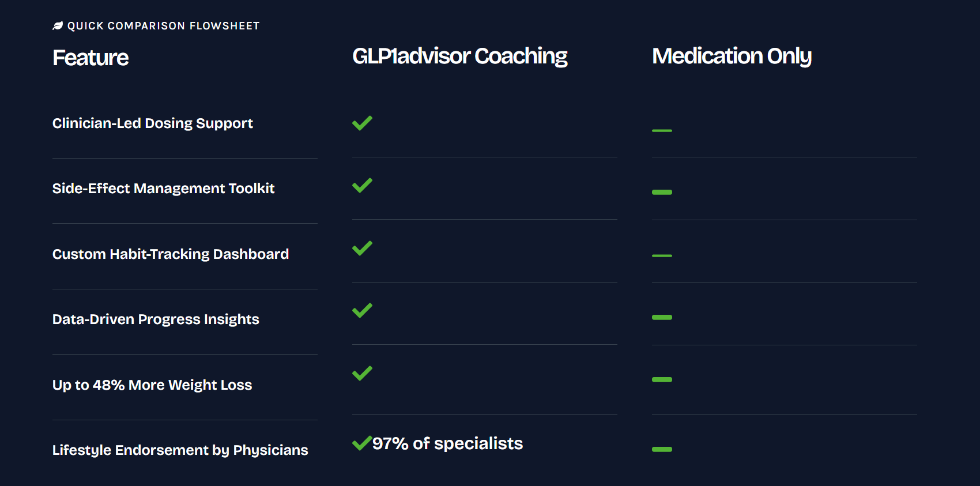Click the Feature column heading
The image size is (980, 486).
pos(91,58)
